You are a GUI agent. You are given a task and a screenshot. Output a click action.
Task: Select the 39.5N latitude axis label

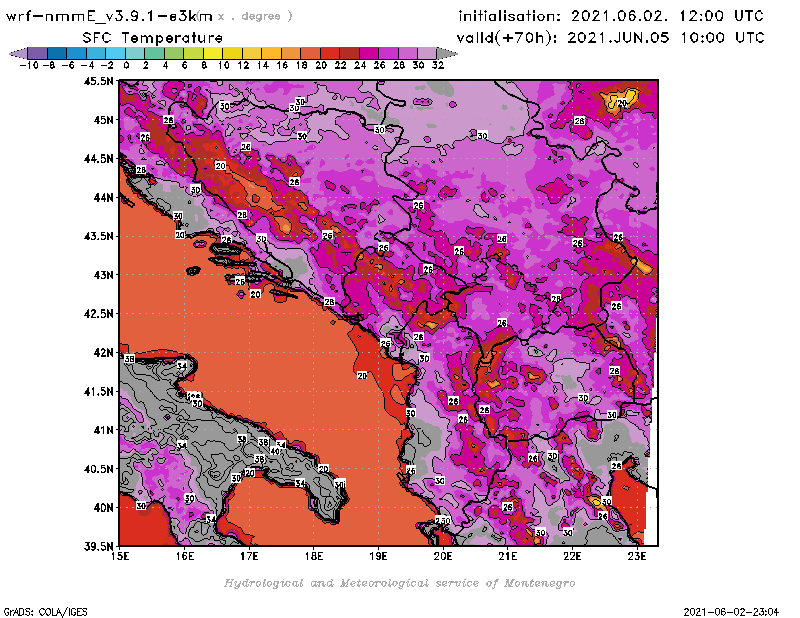click(x=100, y=546)
